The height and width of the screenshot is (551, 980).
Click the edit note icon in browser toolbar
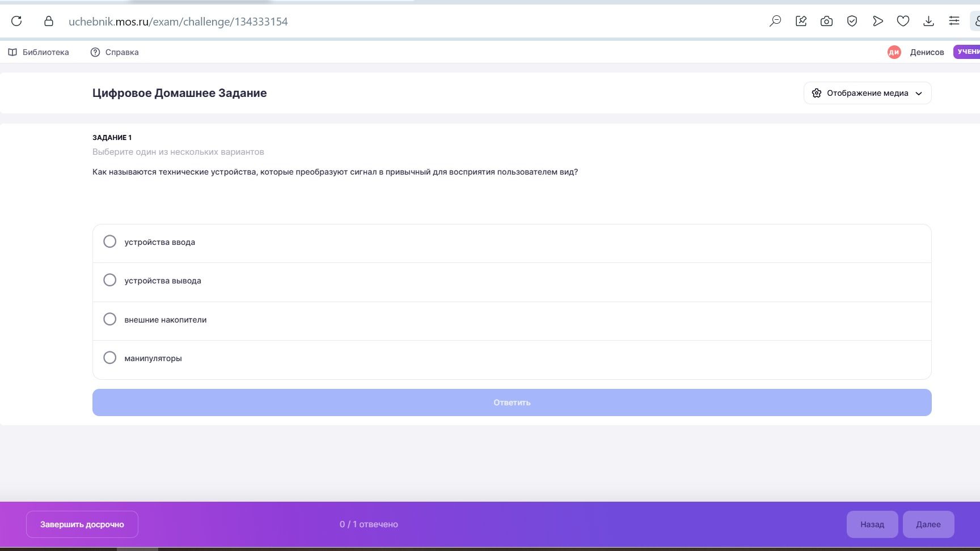(x=801, y=21)
